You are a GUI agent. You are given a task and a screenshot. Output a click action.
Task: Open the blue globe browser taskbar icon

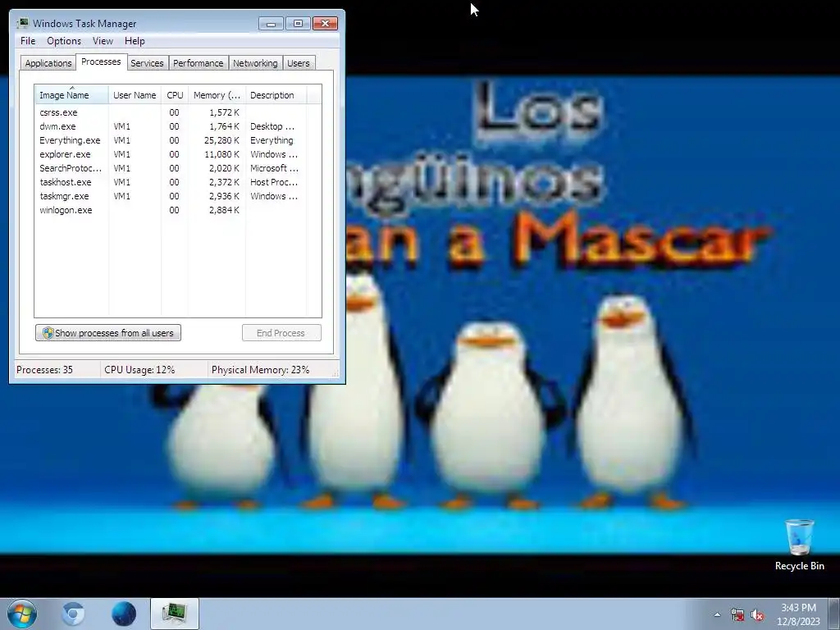pos(124,614)
